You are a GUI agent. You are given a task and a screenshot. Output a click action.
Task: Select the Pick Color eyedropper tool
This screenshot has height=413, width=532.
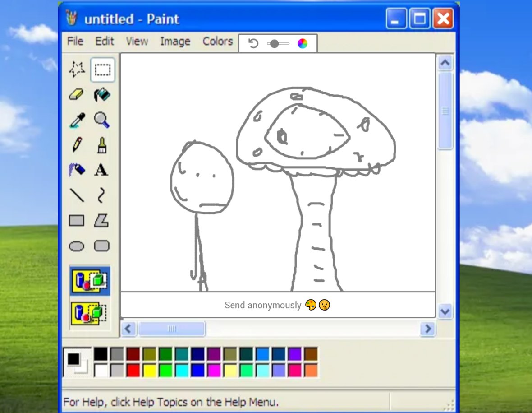[77, 120]
